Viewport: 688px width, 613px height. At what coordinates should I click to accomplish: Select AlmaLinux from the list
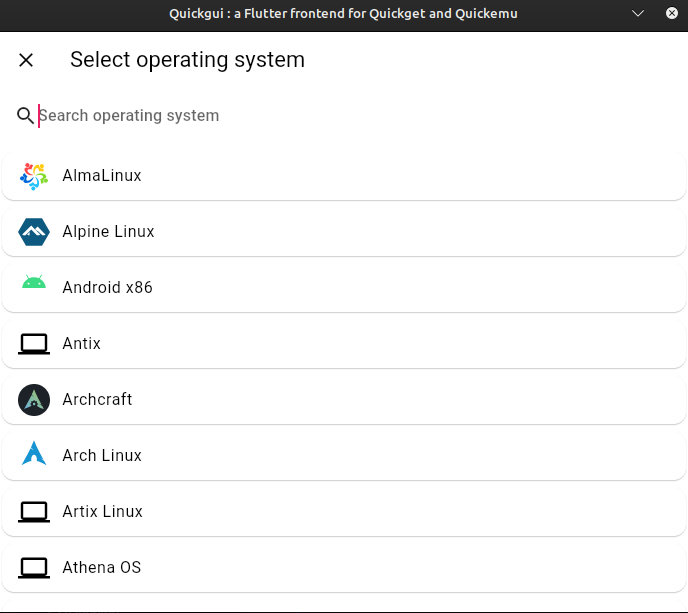(344, 176)
